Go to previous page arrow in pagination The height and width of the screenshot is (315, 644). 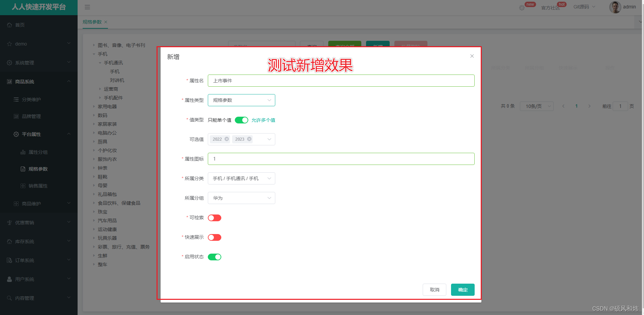pyautogui.click(x=563, y=106)
